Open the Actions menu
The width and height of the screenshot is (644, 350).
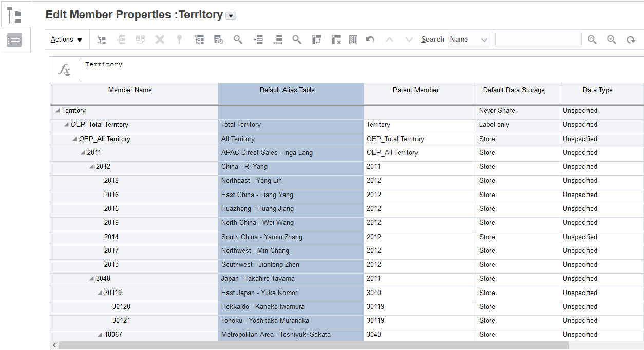66,39
